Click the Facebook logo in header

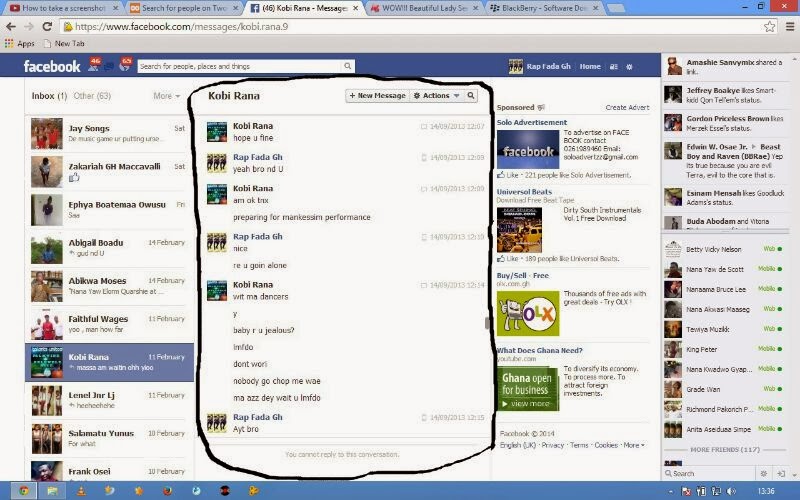point(52,66)
